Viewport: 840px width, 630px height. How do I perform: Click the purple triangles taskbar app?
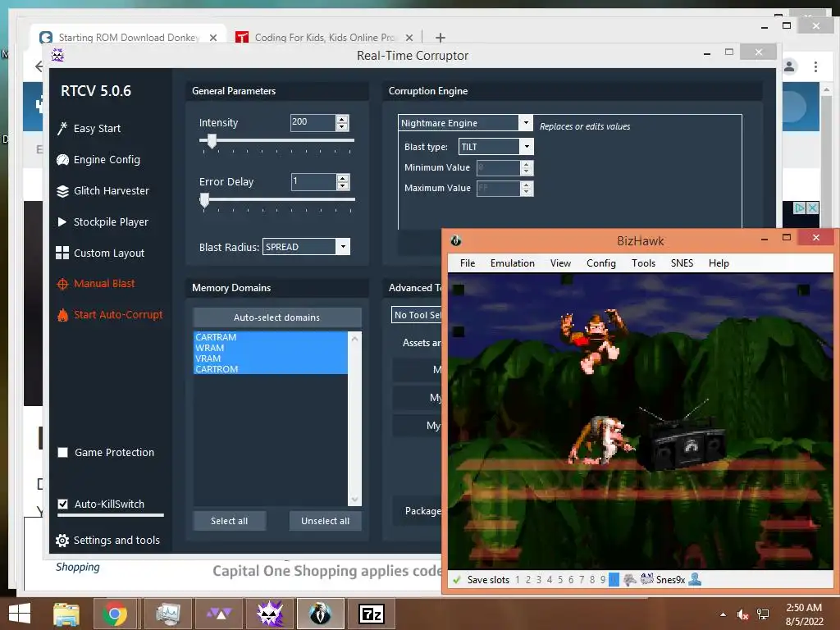(219, 614)
